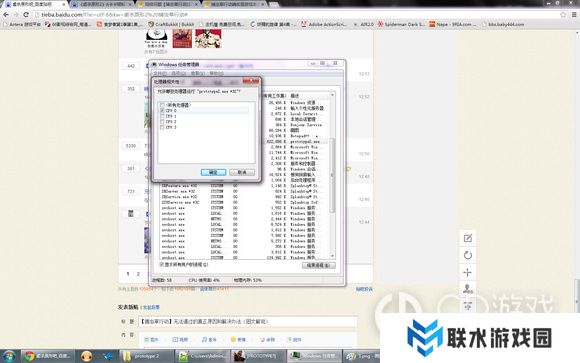Insert a video with the 视频 editor icon
This screenshot has height=363, width=580.
pos(181,340)
